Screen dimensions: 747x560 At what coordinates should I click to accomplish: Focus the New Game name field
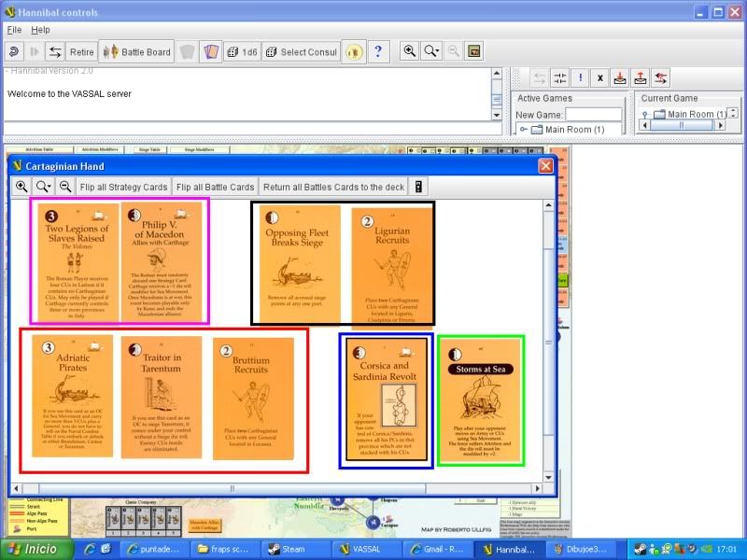pyautogui.click(x=594, y=115)
